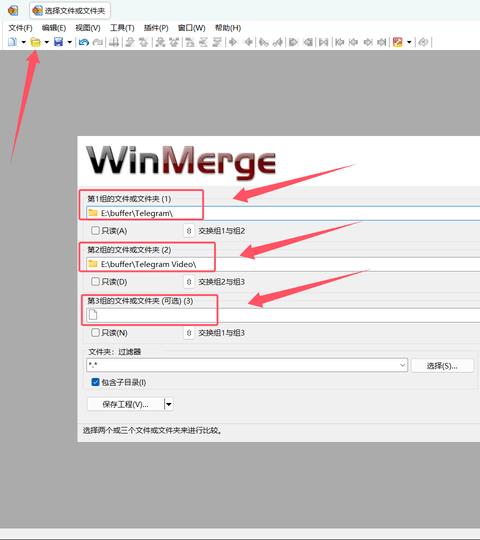The height and width of the screenshot is (540, 480).
Task: Uncheck the 包含子目录(I) checkbox
Action: tap(95, 382)
